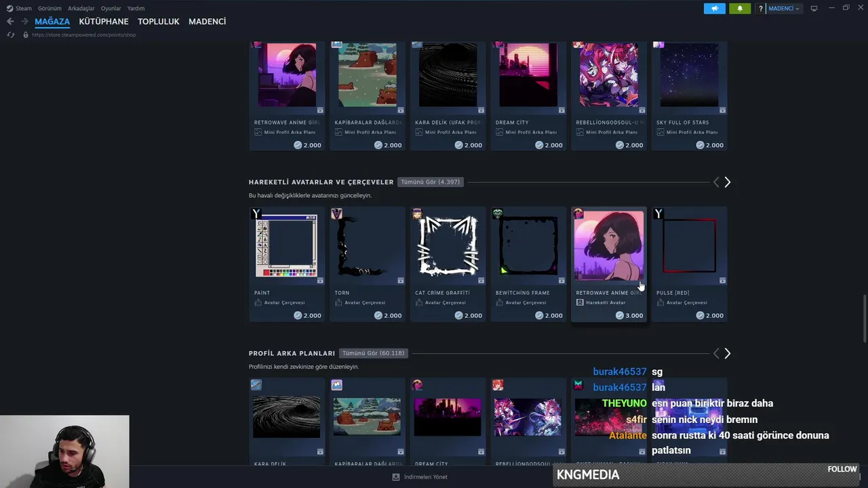This screenshot has height=488, width=868.
Task: Go forward with the right arrow
Action: click(x=24, y=22)
